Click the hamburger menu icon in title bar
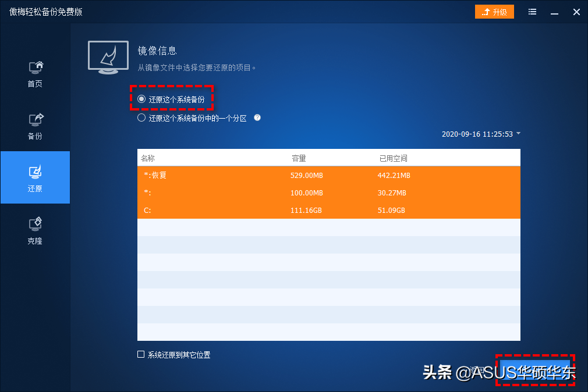 [x=532, y=11]
